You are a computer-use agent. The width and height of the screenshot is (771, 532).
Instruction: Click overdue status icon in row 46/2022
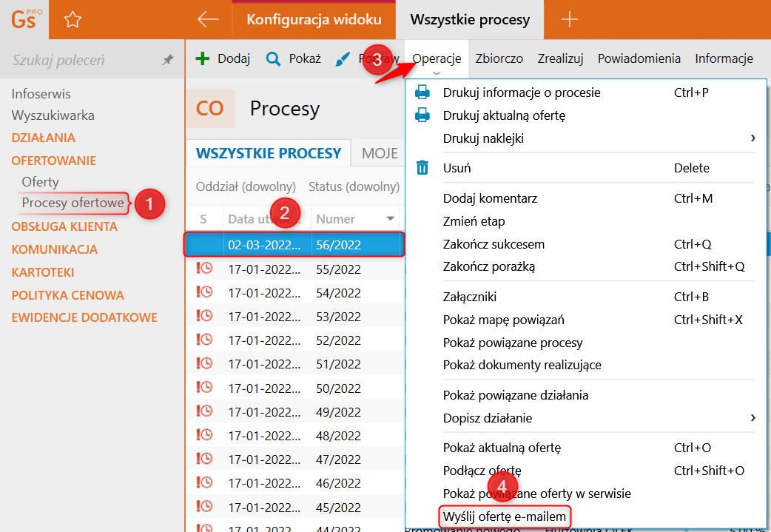pyautogui.click(x=204, y=482)
